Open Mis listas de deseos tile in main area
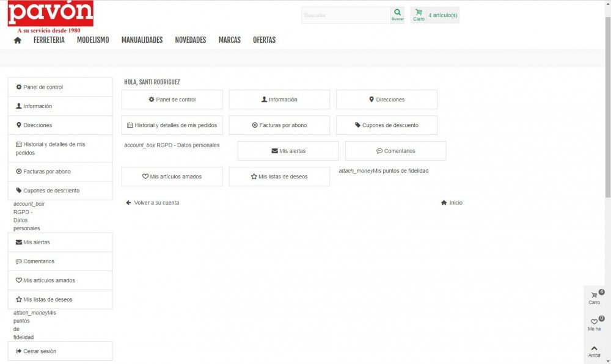 [x=279, y=177]
